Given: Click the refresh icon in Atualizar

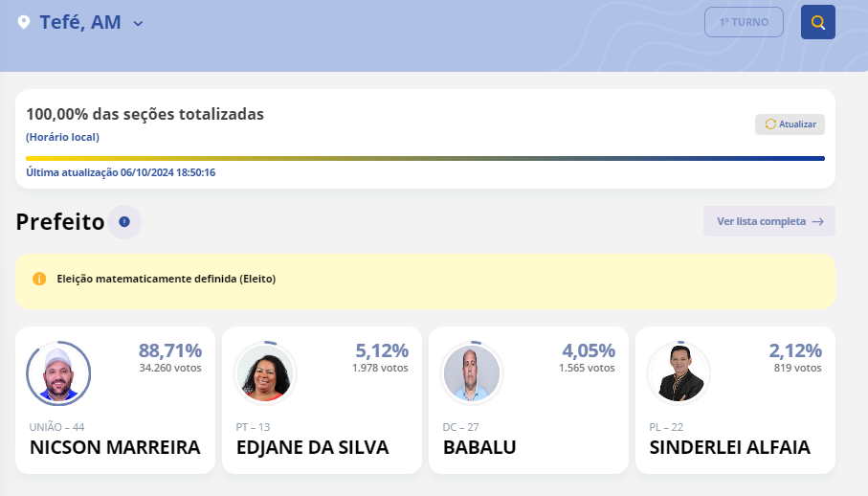Looking at the screenshot, I should pos(770,124).
